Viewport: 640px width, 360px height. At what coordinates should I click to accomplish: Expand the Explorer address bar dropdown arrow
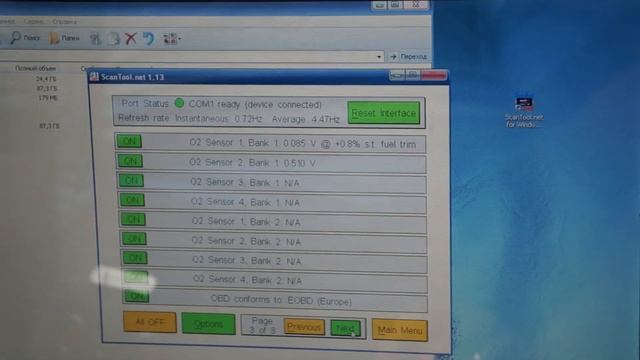pos(379,56)
